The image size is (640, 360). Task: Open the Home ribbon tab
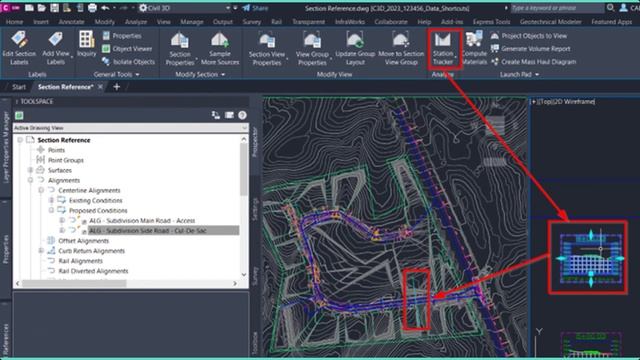(14, 22)
